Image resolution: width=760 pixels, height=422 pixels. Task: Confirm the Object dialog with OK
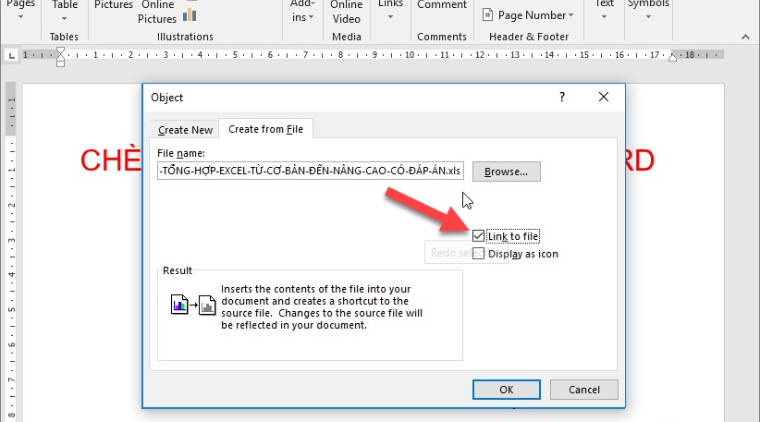[506, 390]
